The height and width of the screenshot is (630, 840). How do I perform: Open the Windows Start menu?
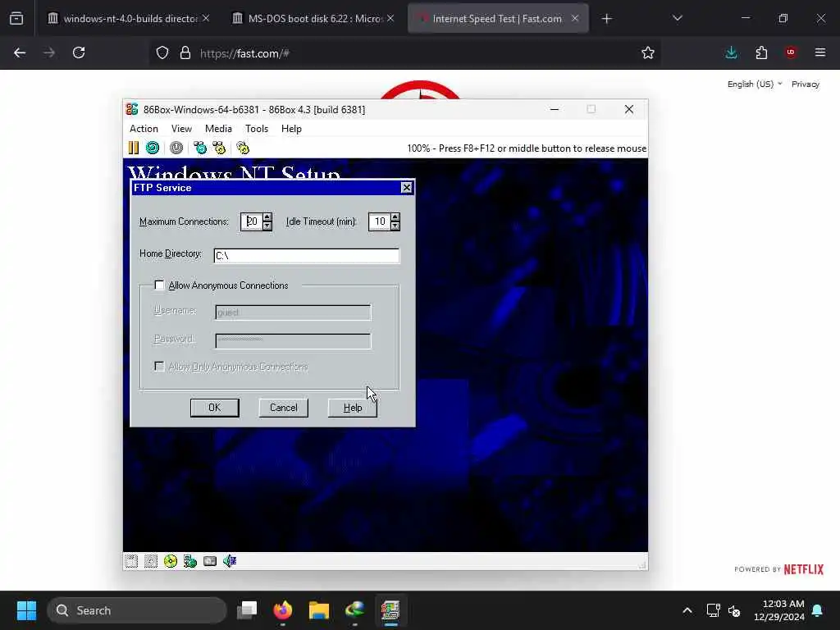(x=26, y=610)
